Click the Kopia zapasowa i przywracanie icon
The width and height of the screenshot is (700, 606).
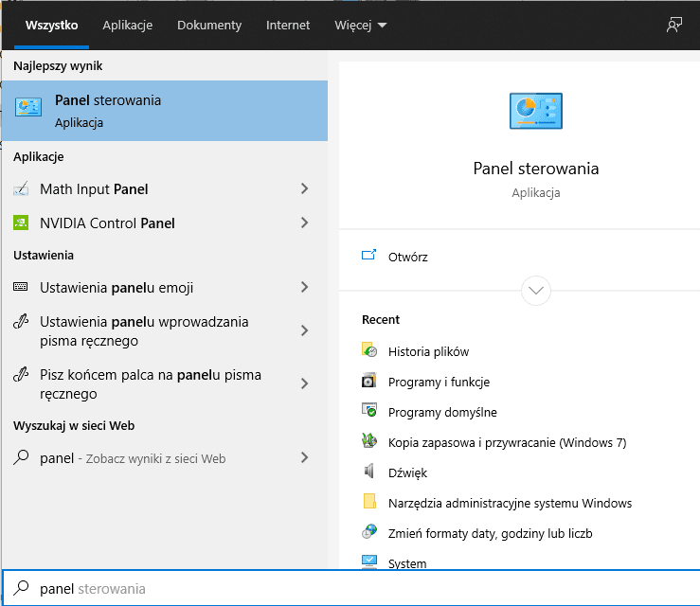(369, 441)
